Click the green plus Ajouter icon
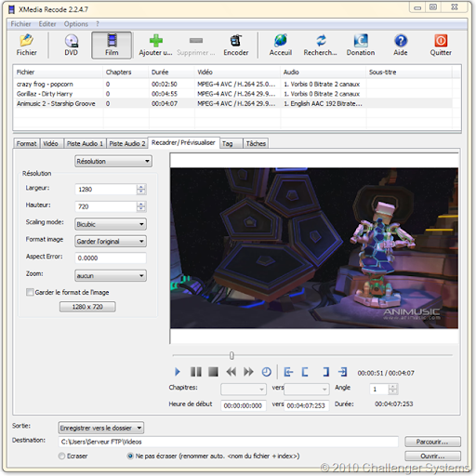 coord(156,40)
